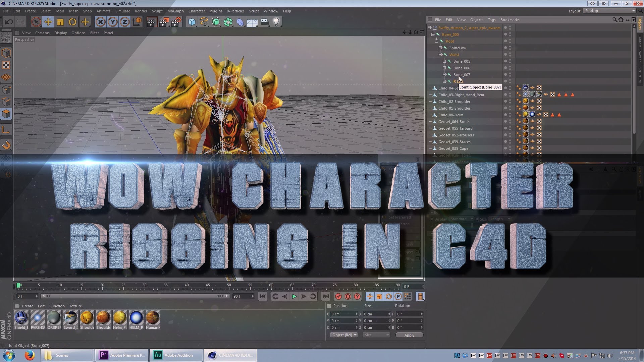The image size is (644, 362).
Task: Toggle X axis lock
Action: 100,22
